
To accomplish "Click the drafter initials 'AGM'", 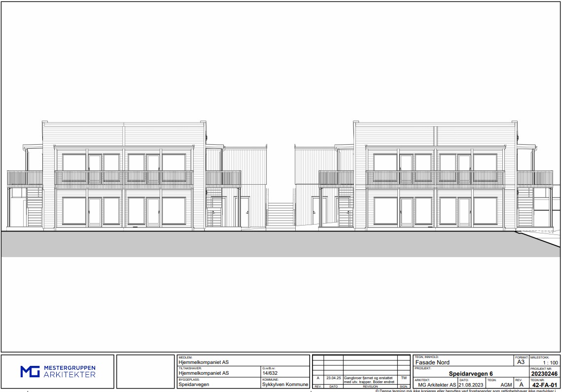I will pyautogui.click(x=506, y=385).
